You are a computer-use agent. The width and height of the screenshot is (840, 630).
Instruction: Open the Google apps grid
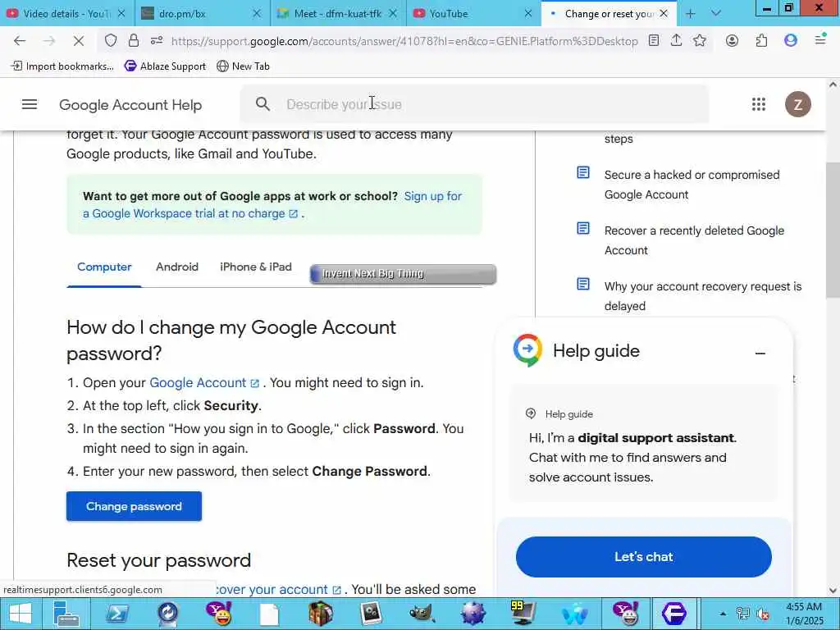pyautogui.click(x=759, y=104)
